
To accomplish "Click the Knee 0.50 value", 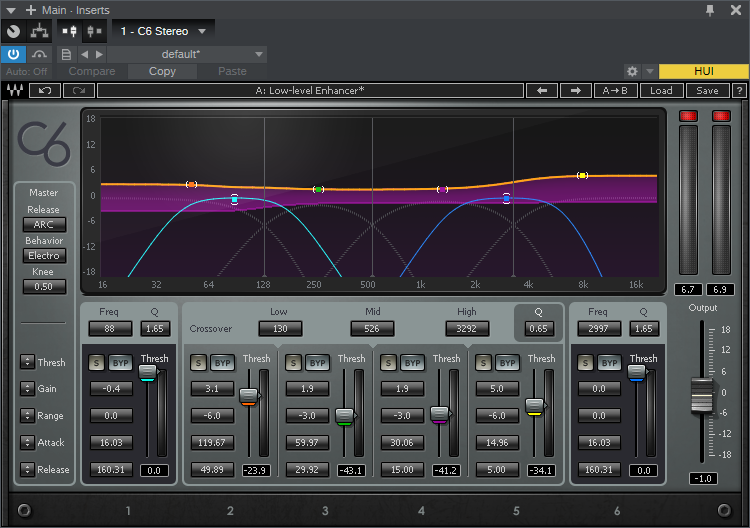I will point(44,286).
